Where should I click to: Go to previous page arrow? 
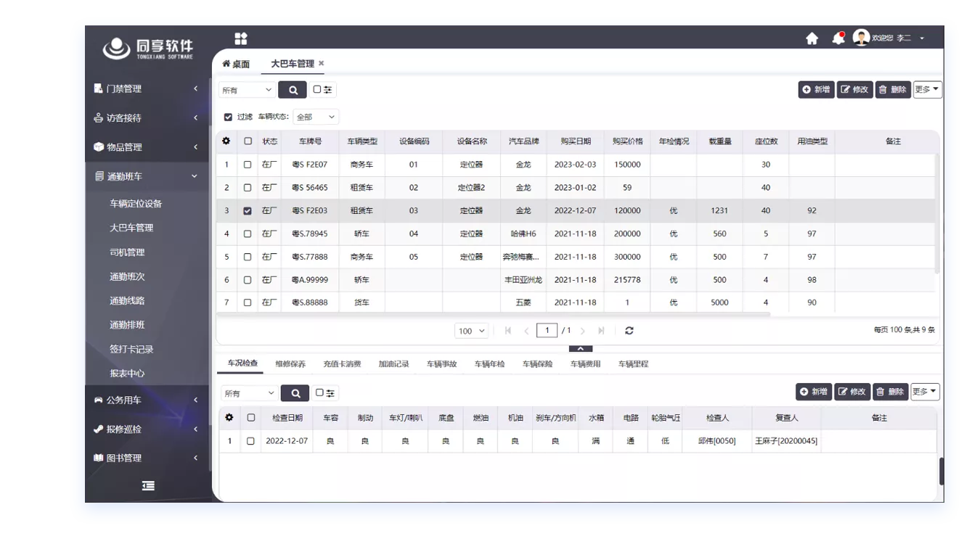[x=526, y=331]
